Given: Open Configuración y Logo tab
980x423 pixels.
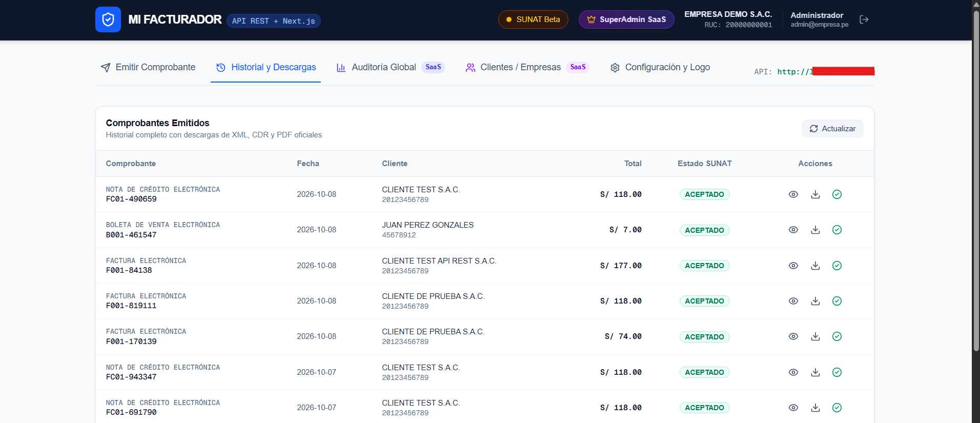Looking at the screenshot, I should tap(660, 67).
